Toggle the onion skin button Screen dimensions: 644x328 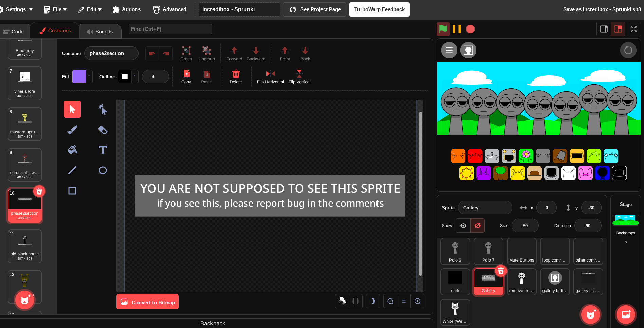pos(342,301)
